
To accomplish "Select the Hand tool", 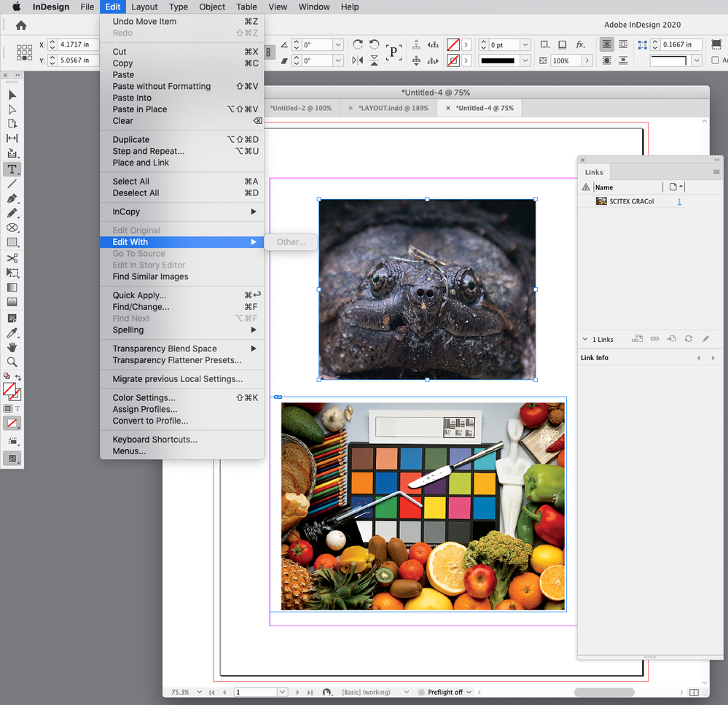I will (x=12, y=346).
